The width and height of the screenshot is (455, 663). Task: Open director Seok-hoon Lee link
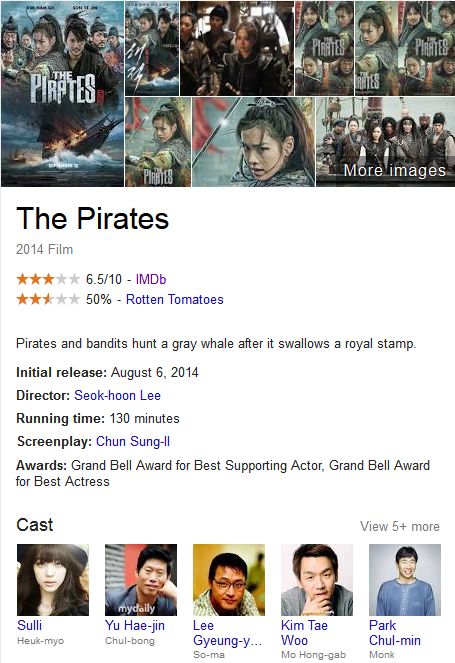coord(118,395)
